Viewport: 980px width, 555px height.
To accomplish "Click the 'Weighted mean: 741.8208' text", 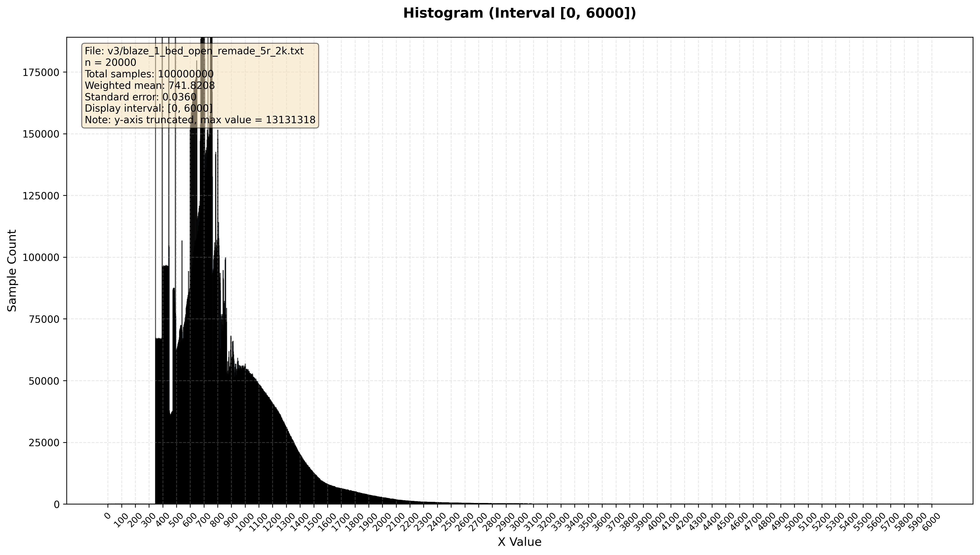I will pos(150,85).
